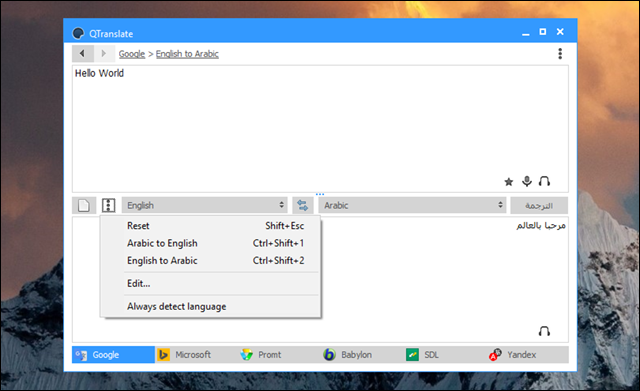Listen to the Arabic translation with the headphones icon
Image resolution: width=640 pixels, height=391 pixels.
(544, 331)
